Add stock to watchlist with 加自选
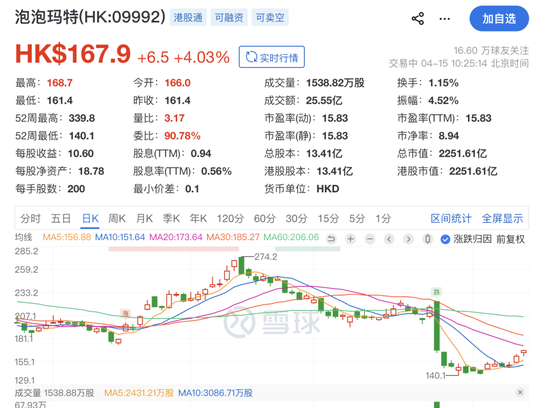Screen dimensions: 550x408 [x=499, y=19]
